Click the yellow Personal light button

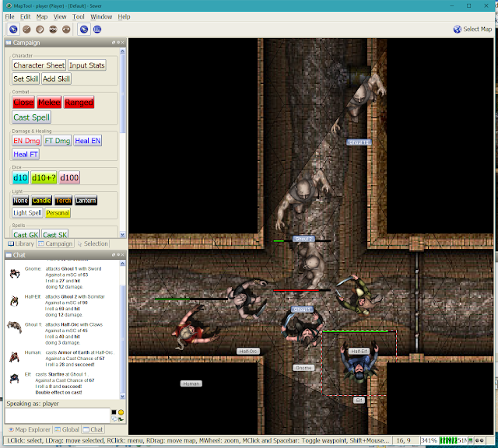(58, 213)
